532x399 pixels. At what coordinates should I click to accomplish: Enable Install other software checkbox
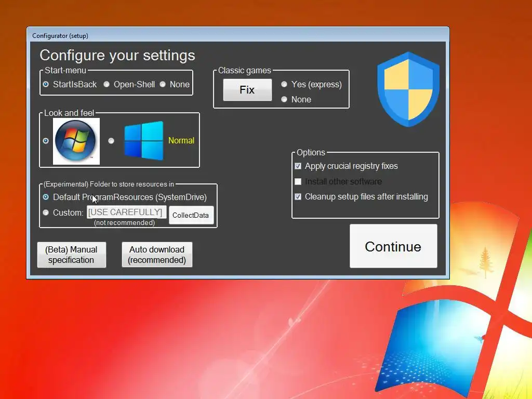coord(298,181)
